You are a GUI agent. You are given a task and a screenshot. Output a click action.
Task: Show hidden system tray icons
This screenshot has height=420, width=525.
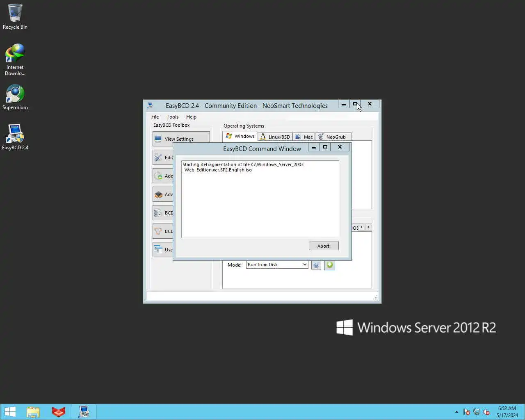click(x=457, y=412)
